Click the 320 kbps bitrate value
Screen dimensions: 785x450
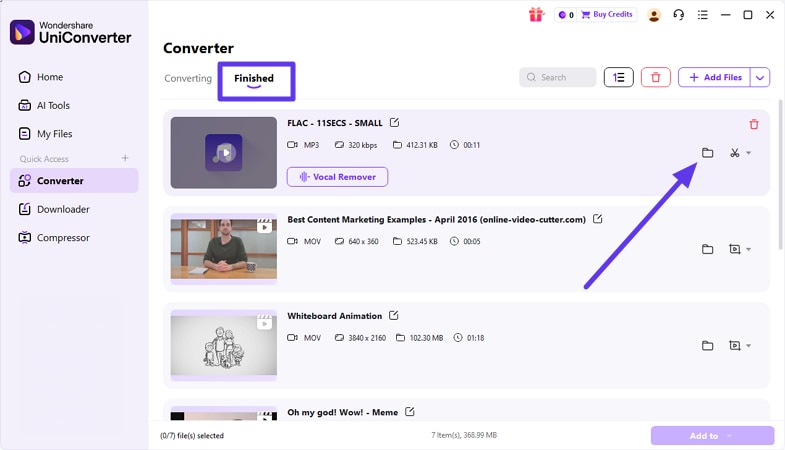[362, 145]
